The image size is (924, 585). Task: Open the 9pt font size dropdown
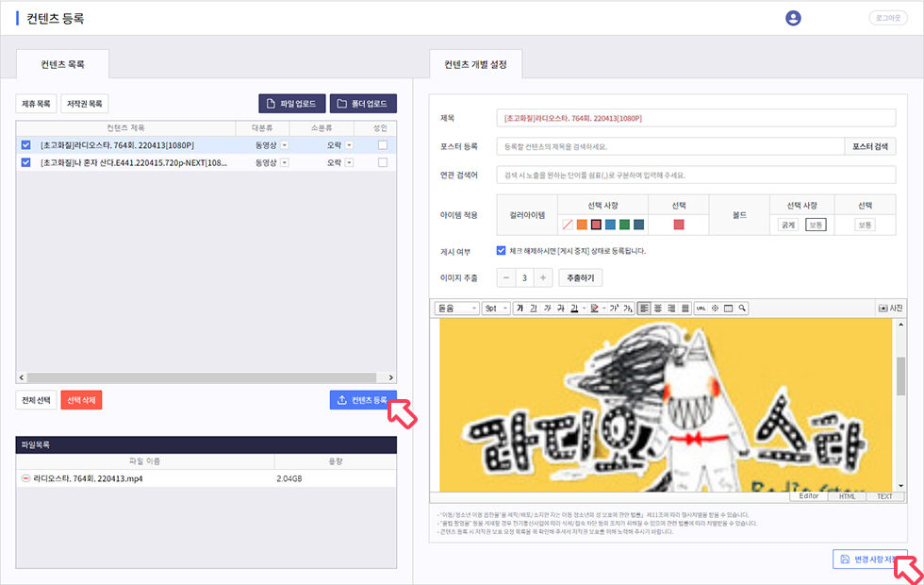(496, 309)
